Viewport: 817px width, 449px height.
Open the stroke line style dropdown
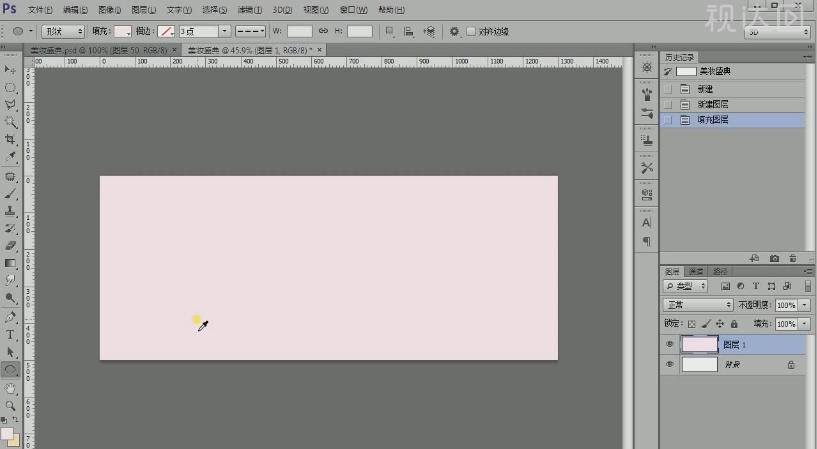tap(251, 31)
